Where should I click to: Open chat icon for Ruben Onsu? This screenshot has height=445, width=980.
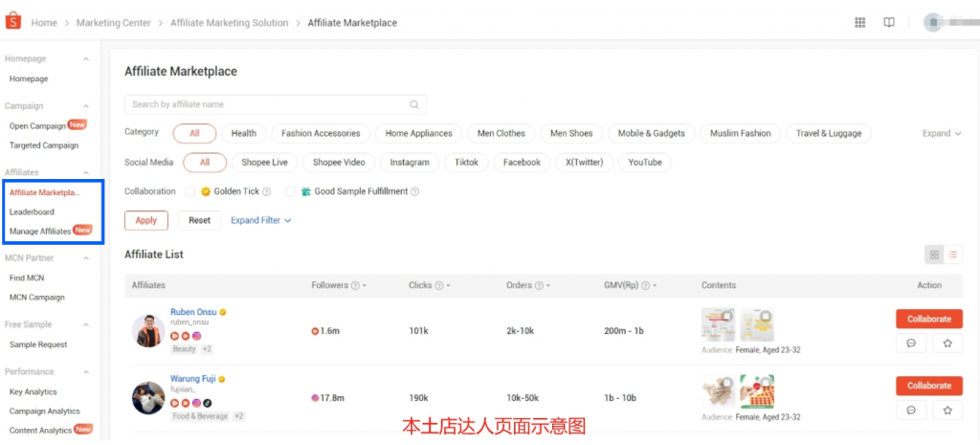(x=911, y=344)
